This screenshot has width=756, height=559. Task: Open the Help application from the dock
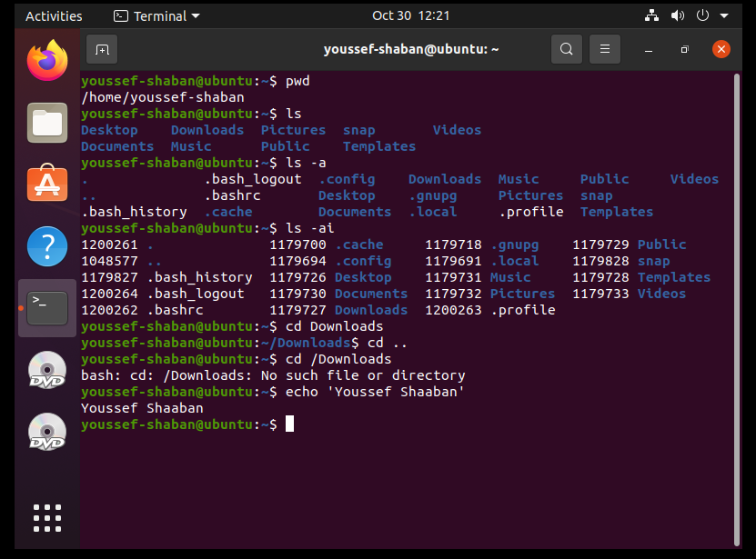point(46,245)
